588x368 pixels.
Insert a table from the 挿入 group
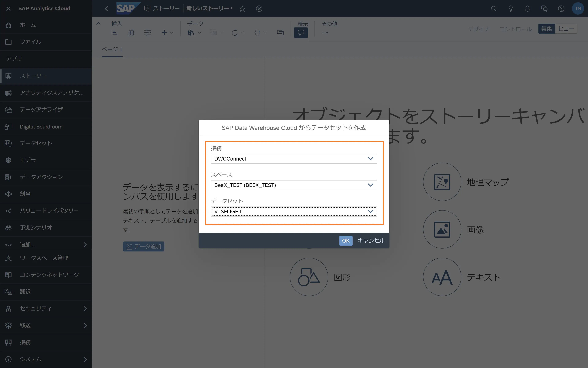point(131,33)
